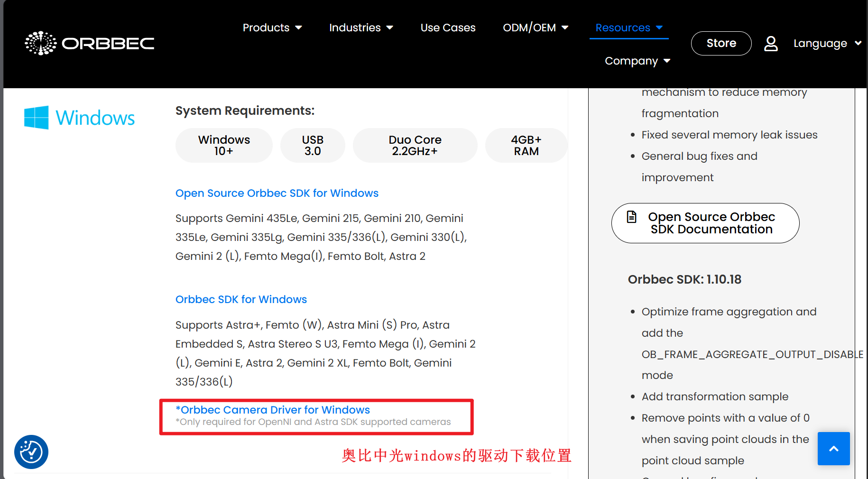The image size is (868, 479).
Task: Expand the Resources dropdown
Action: 628,28
